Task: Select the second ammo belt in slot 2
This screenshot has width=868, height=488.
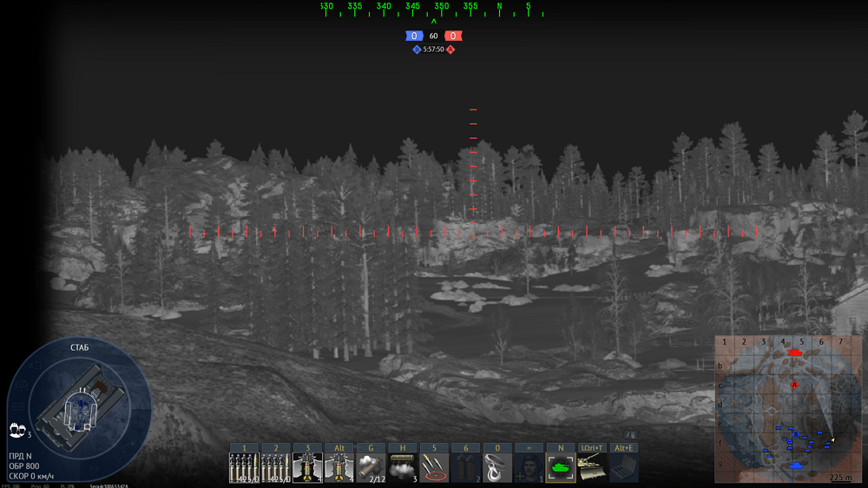Action: [x=276, y=467]
